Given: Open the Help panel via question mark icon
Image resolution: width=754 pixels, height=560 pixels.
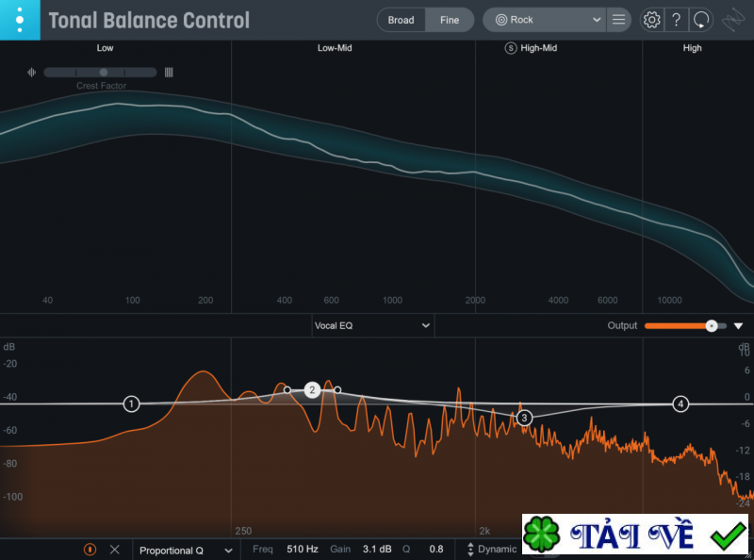Looking at the screenshot, I should click(x=676, y=20).
